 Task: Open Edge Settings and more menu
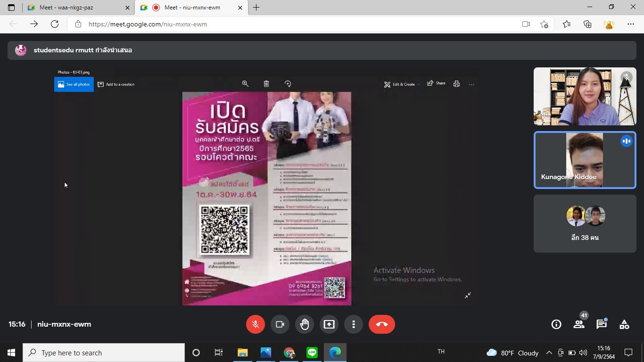631,24
